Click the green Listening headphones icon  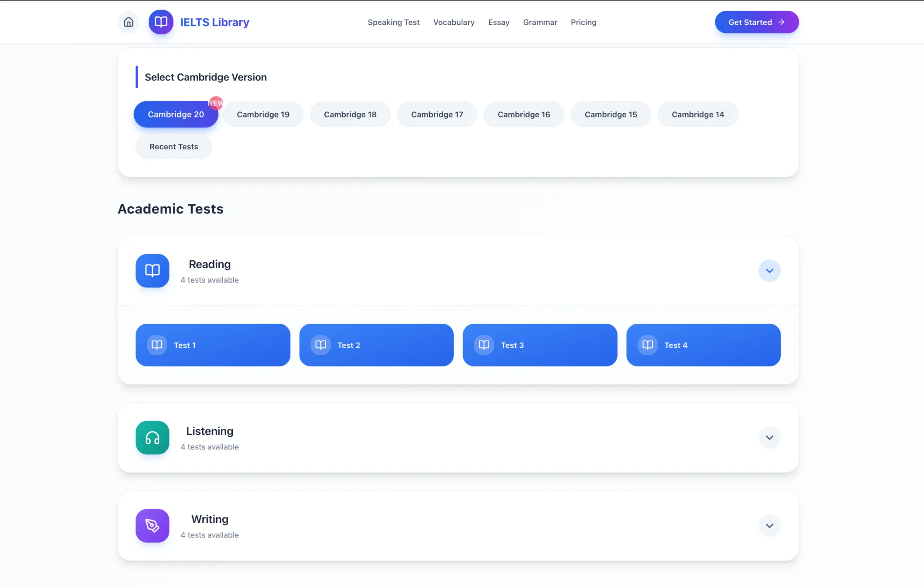tap(152, 437)
